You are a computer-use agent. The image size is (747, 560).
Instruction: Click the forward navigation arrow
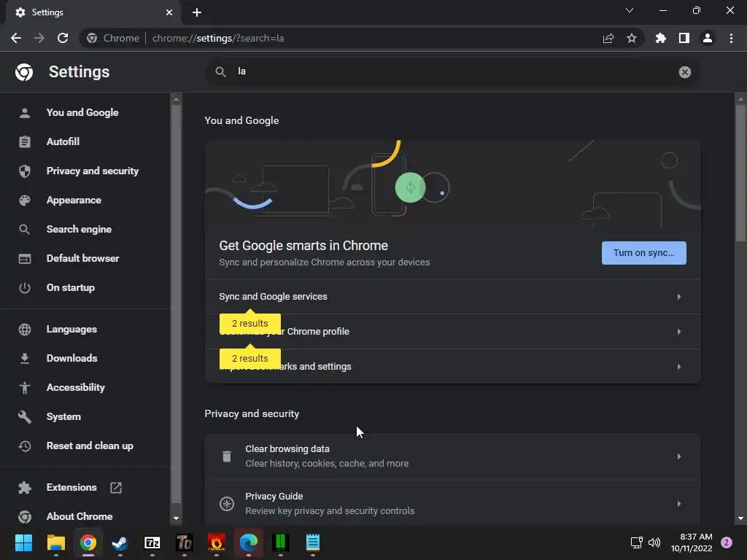coord(39,38)
